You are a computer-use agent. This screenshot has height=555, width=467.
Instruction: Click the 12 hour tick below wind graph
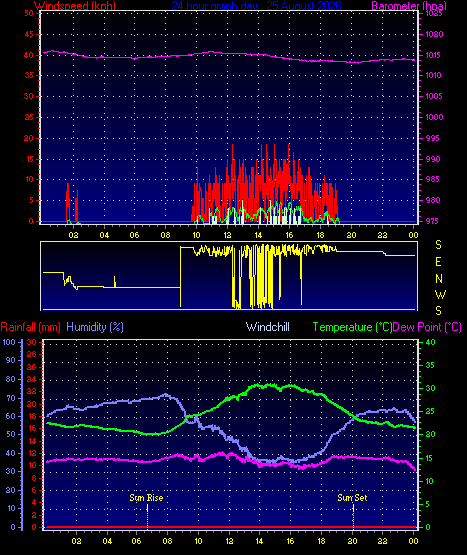click(227, 235)
